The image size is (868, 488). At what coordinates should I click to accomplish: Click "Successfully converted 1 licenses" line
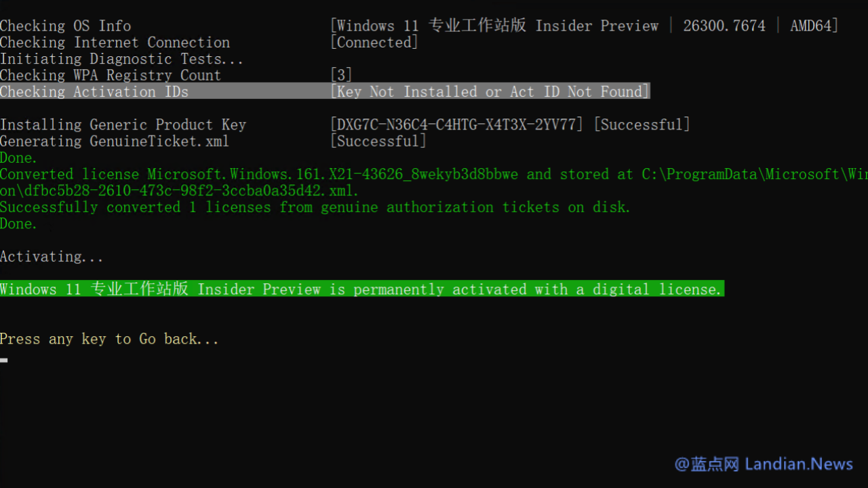coord(315,207)
